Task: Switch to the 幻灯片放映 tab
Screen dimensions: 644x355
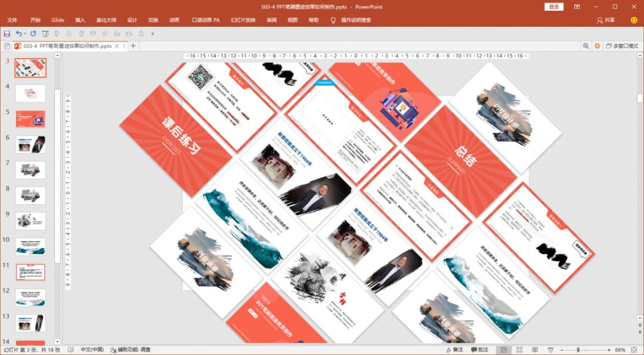Action: pyautogui.click(x=243, y=20)
